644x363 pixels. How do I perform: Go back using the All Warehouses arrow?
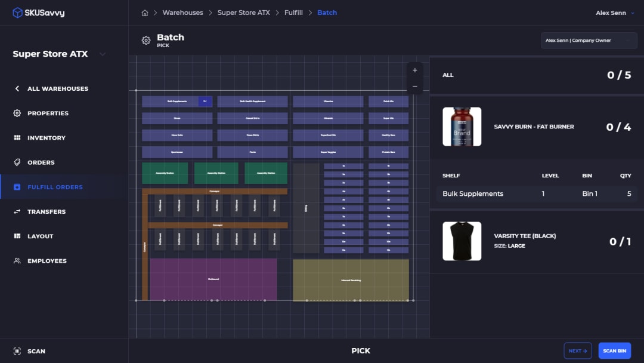[17, 88]
